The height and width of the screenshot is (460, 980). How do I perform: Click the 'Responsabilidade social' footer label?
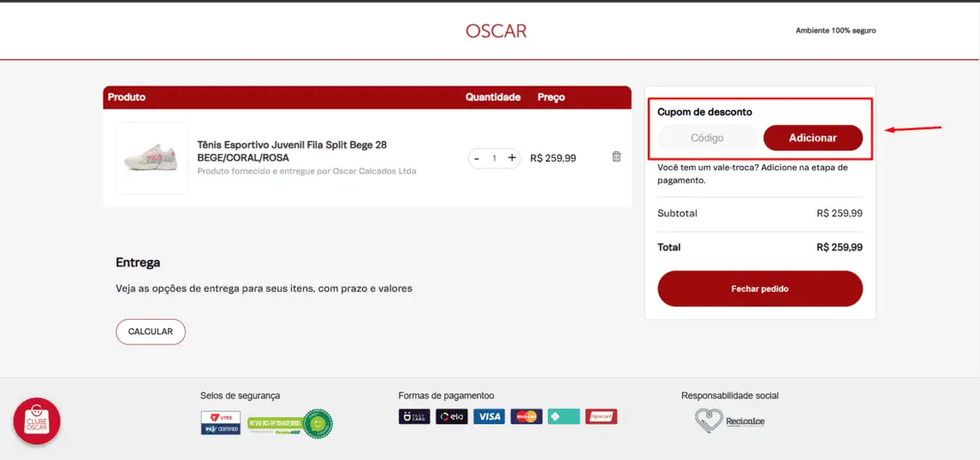[x=730, y=396]
